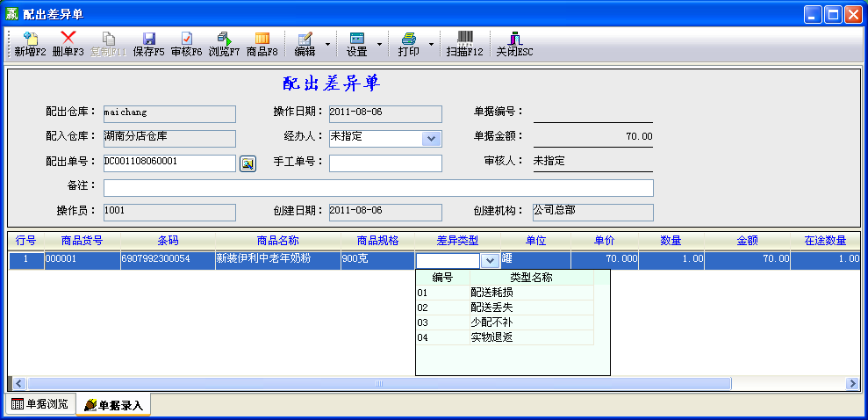The width and height of the screenshot is (868, 420).
Task: Click the 条码 column header
Action: [x=168, y=241]
